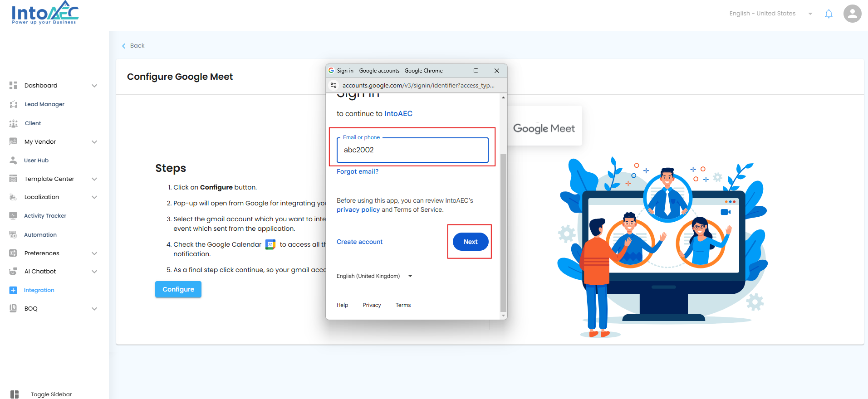Click the IntoAEC logo
The image size is (868, 399).
[x=45, y=13]
